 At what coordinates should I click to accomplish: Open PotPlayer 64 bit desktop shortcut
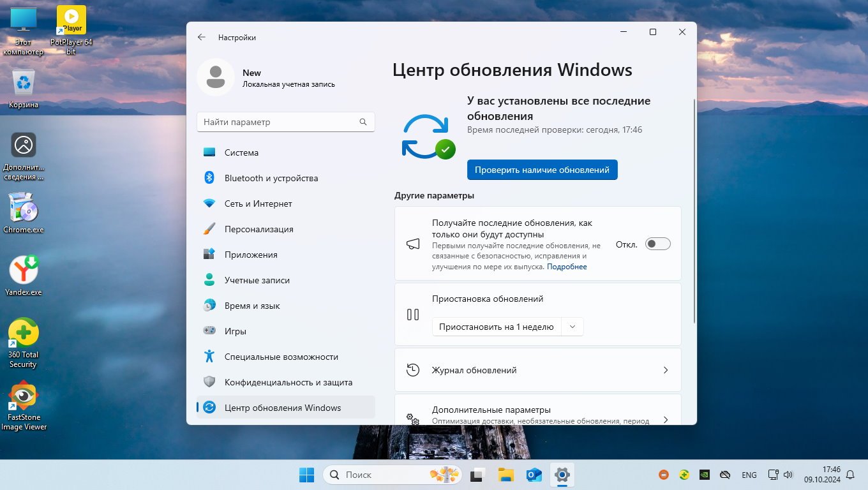coord(71,22)
